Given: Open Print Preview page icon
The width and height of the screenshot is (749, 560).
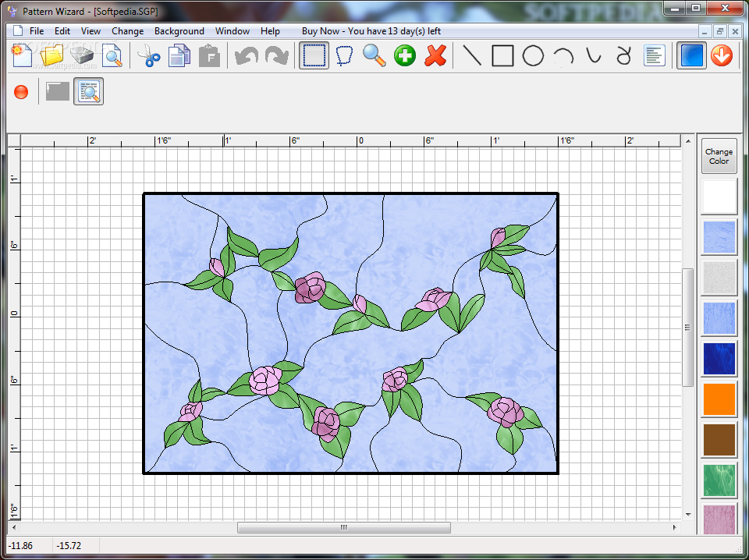Looking at the screenshot, I should [x=112, y=55].
